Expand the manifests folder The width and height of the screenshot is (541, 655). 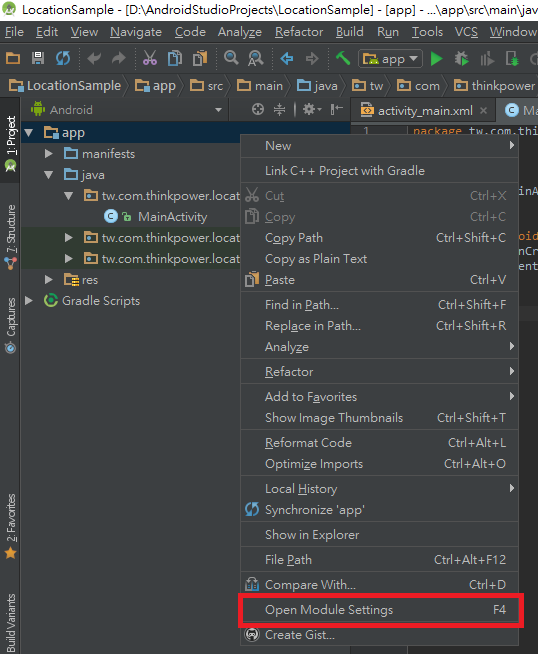click(49, 154)
